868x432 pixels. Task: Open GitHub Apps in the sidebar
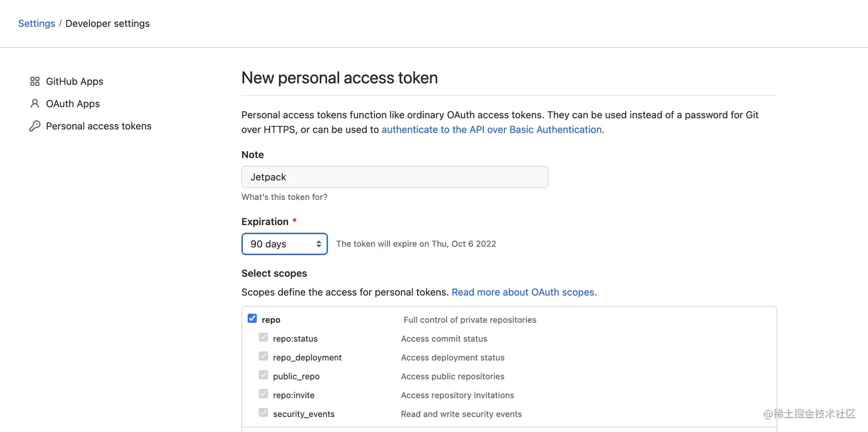(75, 82)
